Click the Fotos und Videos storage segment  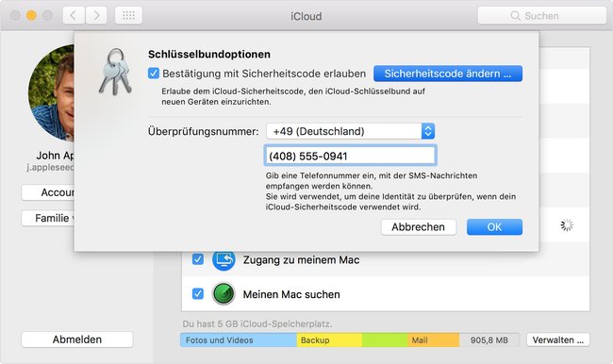pyautogui.click(x=239, y=340)
